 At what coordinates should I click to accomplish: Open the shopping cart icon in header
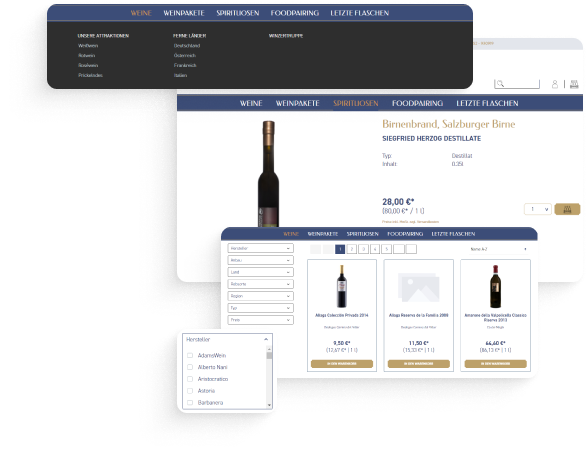[574, 84]
